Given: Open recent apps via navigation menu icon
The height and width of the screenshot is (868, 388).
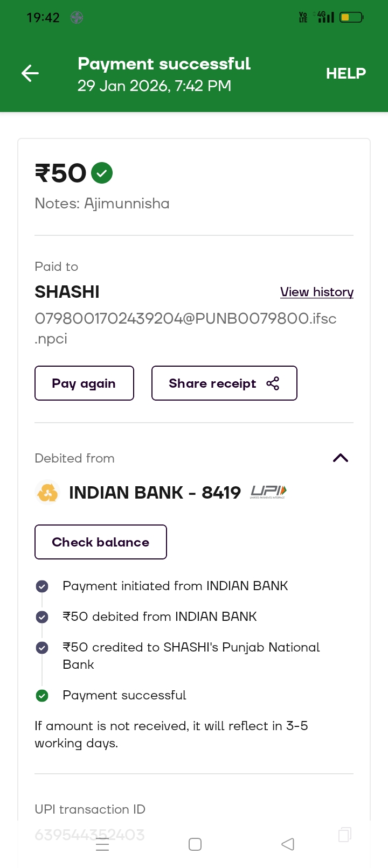Looking at the screenshot, I should click(x=102, y=844).
